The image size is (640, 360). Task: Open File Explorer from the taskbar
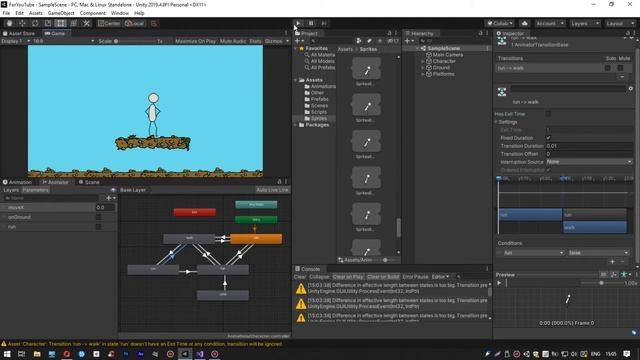[x=37, y=354]
